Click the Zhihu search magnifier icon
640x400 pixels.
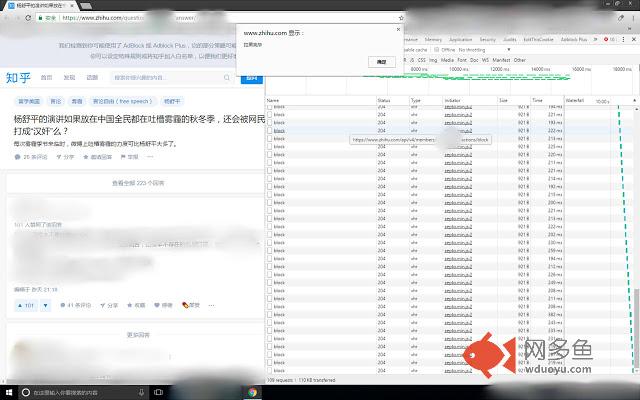(x=227, y=78)
